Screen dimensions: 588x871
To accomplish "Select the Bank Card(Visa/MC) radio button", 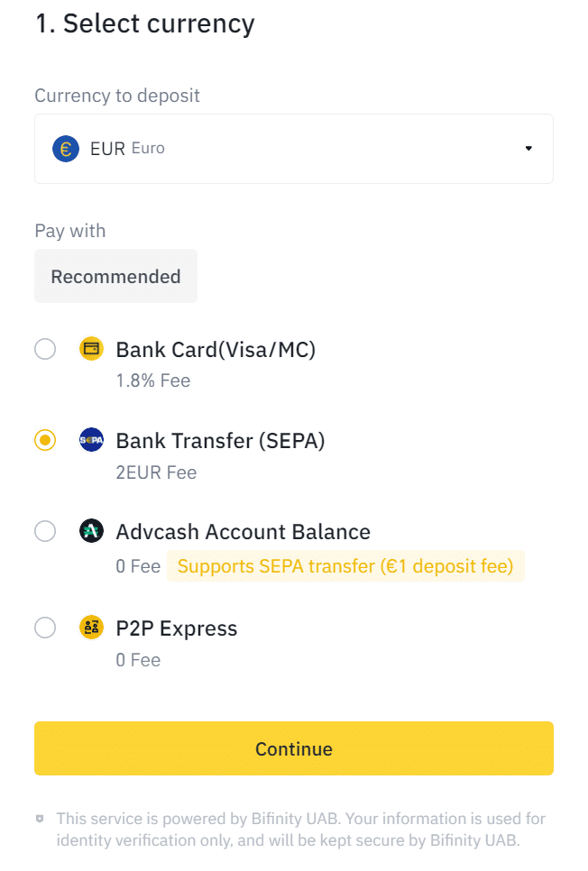I will pos(45,350).
